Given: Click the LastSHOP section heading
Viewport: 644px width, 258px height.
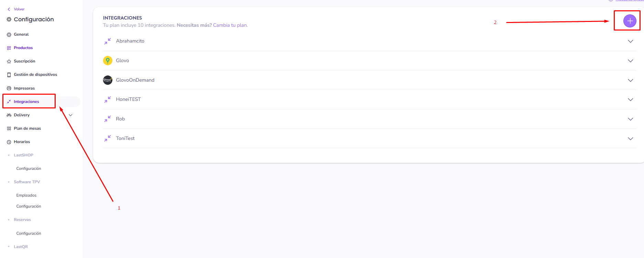Looking at the screenshot, I should pyautogui.click(x=23, y=155).
